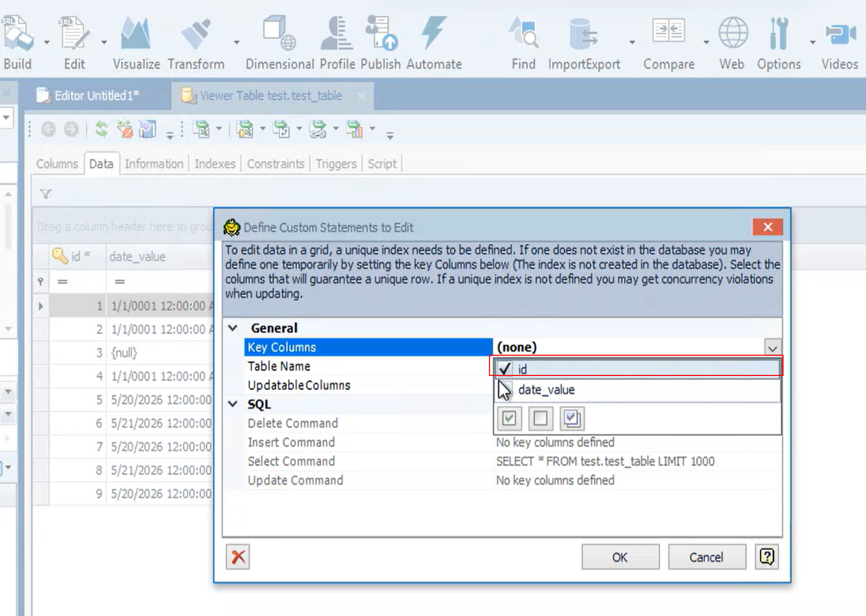Click the green refresh data icon
The height and width of the screenshot is (616, 866).
pos(102,129)
